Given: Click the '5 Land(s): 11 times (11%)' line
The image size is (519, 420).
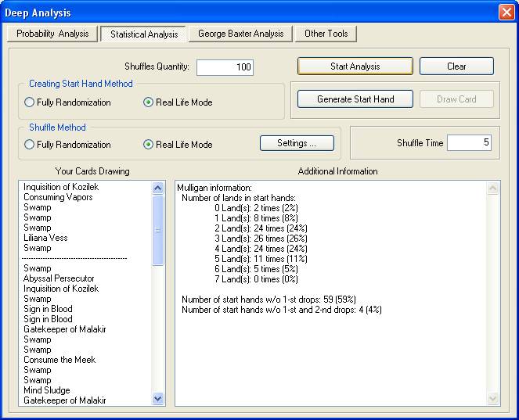Looking at the screenshot, I should tap(261, 259).
